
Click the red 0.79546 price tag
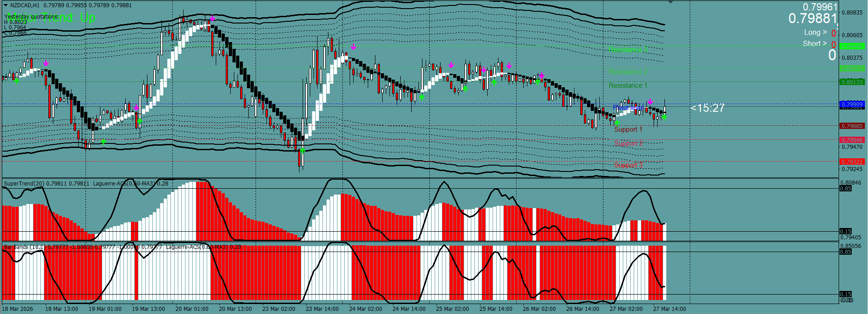click(x=852, y=140)
